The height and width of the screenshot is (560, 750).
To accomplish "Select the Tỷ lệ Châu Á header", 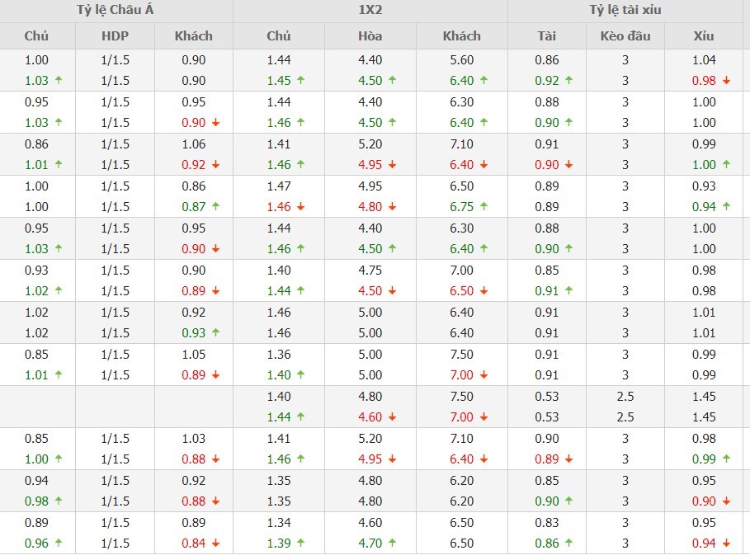I will coord(116,11).
